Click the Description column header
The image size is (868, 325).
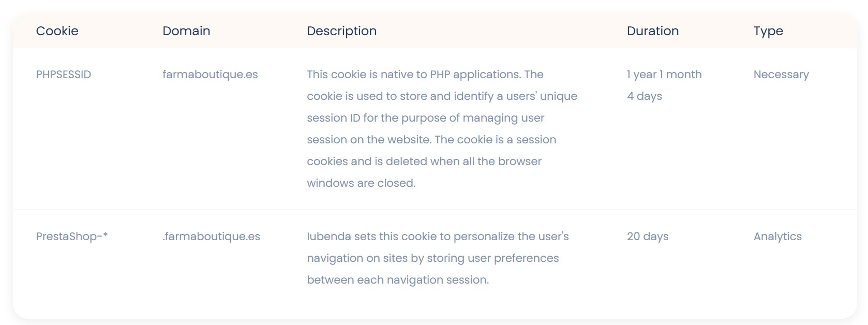tap(341, 31)
